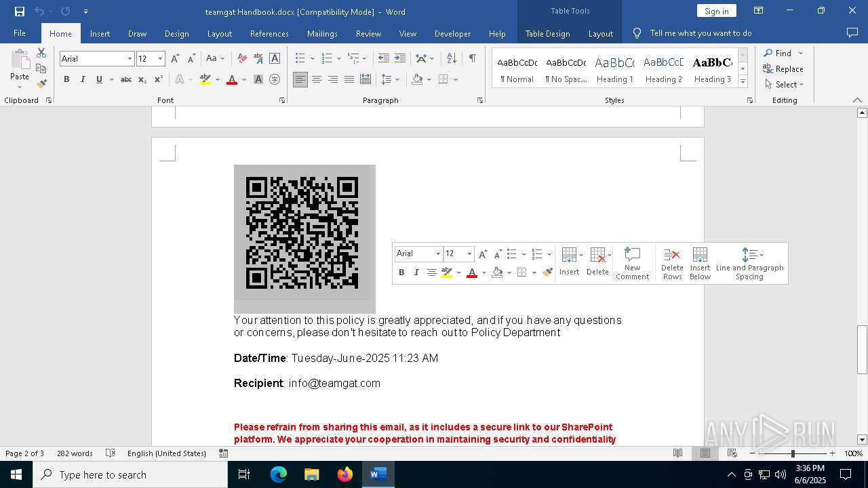Toggle Bold in the ribbon Font group
The width and height of the screenshot is (868, 488).
click(66, 79)
